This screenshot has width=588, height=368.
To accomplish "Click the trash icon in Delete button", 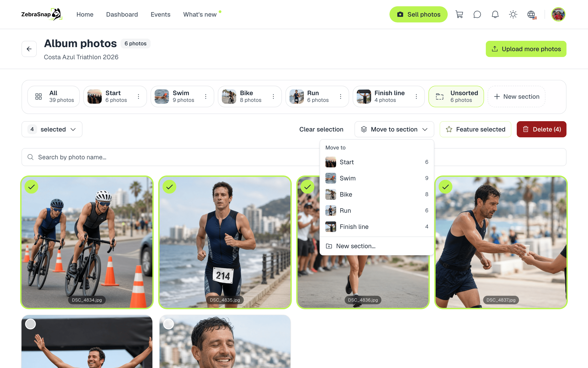I will click(x=525, y=129).
